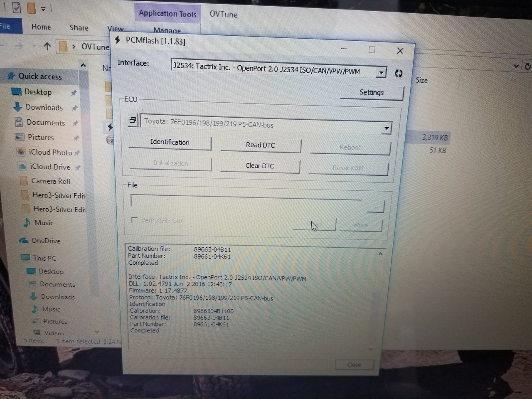532x399 pixels.
Task: Click the OneDrive cloud icon
Action: (x=24, y=241)
